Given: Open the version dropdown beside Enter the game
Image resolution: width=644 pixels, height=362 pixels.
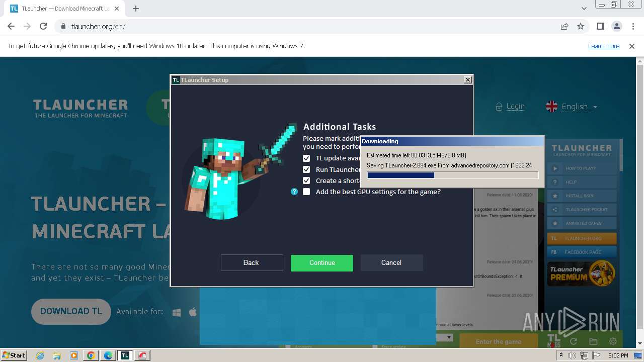Looking at the screenshot, I should tap(449, 337).
